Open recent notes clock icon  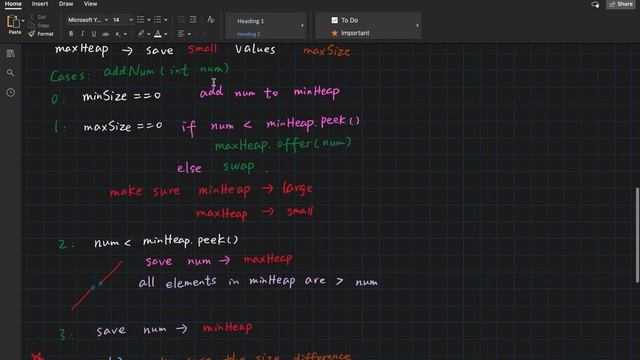click(11, 93)
